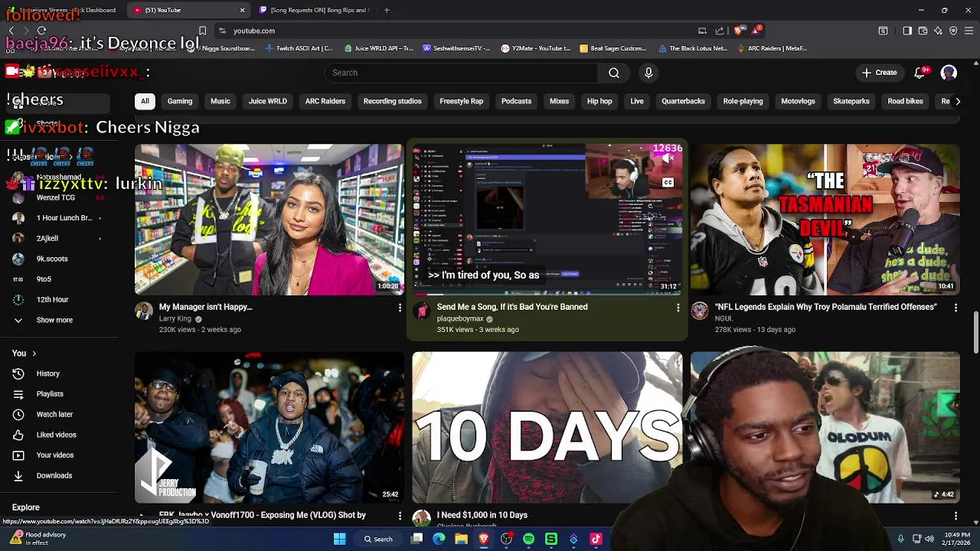Viewport: 980px width, 551px height.
Task: Select the Quarterbacks category chip
Action: 683,101
